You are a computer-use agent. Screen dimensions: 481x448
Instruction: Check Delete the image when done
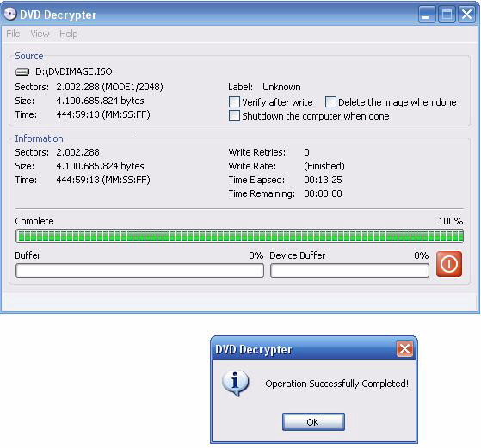(x=330, y=102)
